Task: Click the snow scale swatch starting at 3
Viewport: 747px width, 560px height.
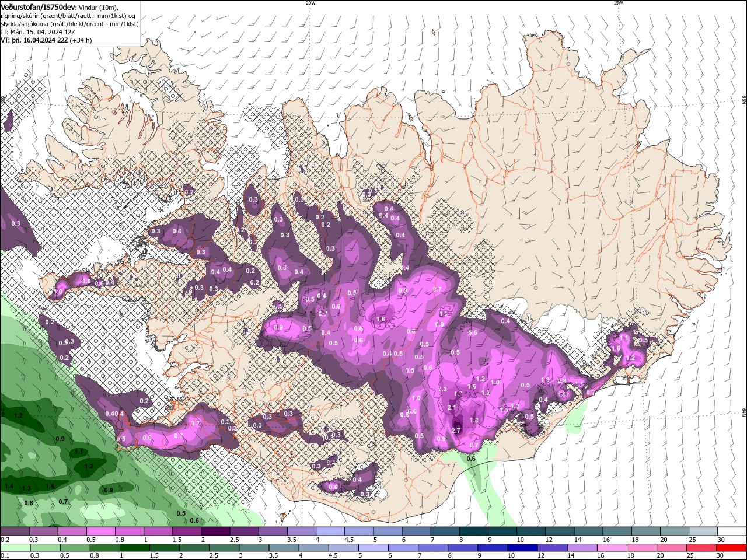Action: pyautogui.click(x=273, y=531)
